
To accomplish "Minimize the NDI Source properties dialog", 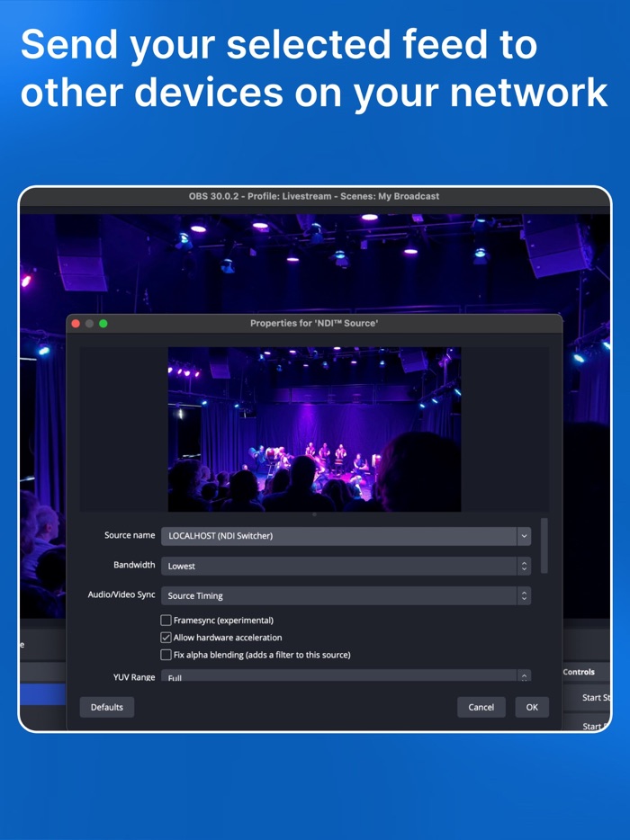I will click(x=89, y=323).
